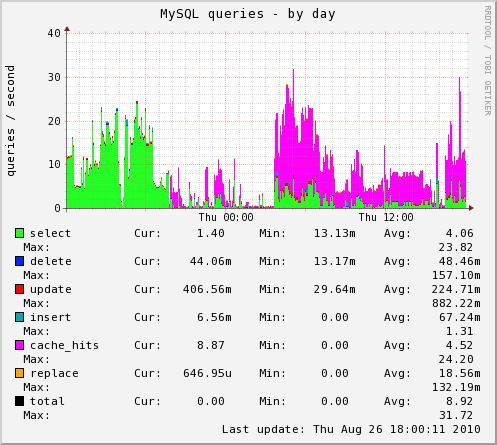Click the 'queries / second' axis label
The height and width of the screenshot is (445, 497).
pos(10,121)
